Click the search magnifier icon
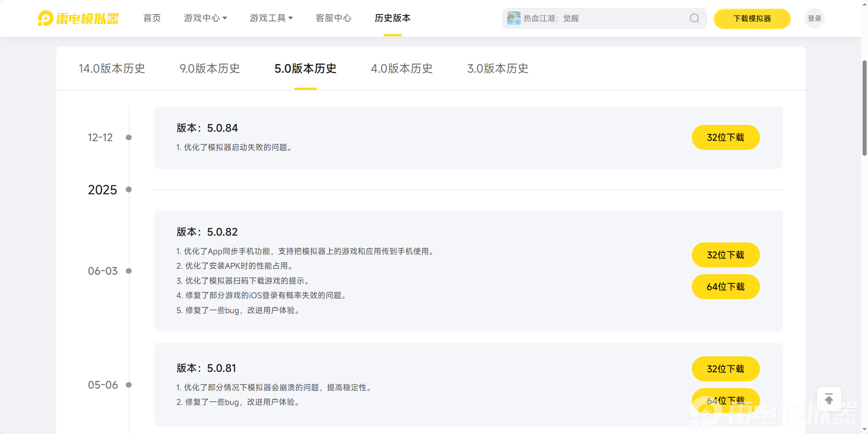 [694, 18]
